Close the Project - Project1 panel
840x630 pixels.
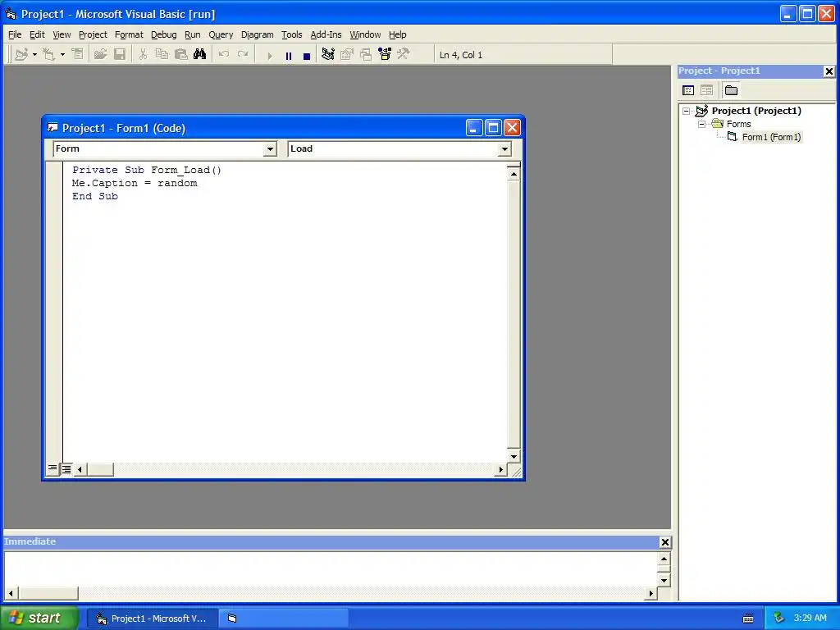pyautogui.click(x=829, y=71)
